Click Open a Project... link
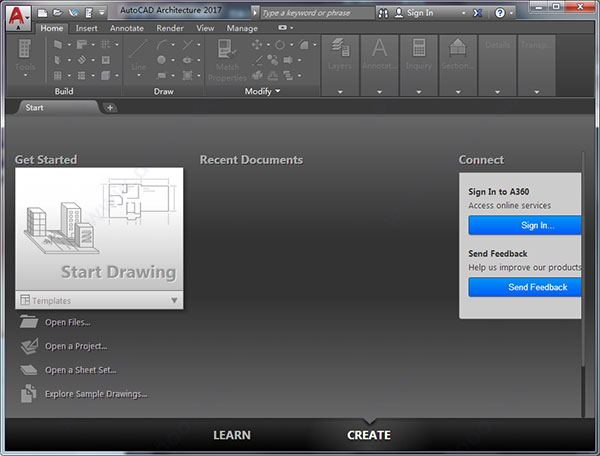The height and width of the screenshot is (456, 600). (76, 346)
